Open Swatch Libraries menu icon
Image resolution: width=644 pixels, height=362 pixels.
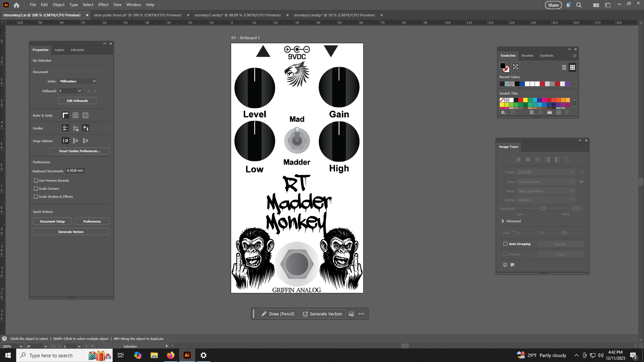503,113
